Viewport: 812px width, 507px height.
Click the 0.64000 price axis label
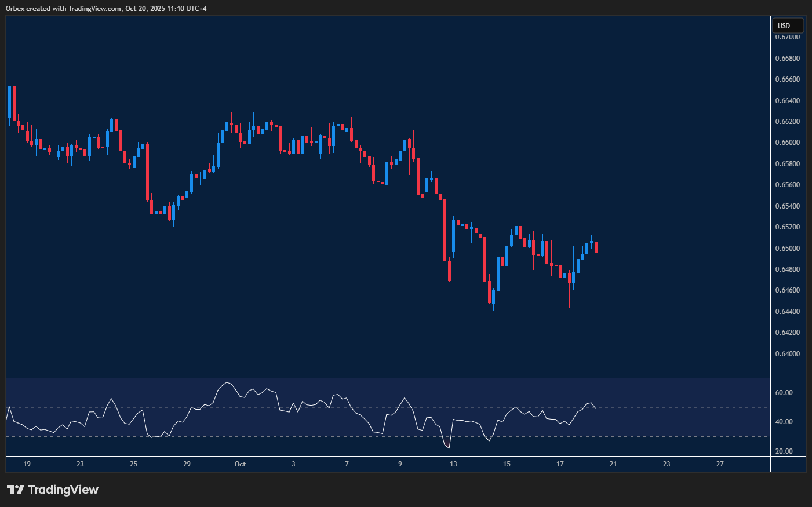(x=787, y=354)
